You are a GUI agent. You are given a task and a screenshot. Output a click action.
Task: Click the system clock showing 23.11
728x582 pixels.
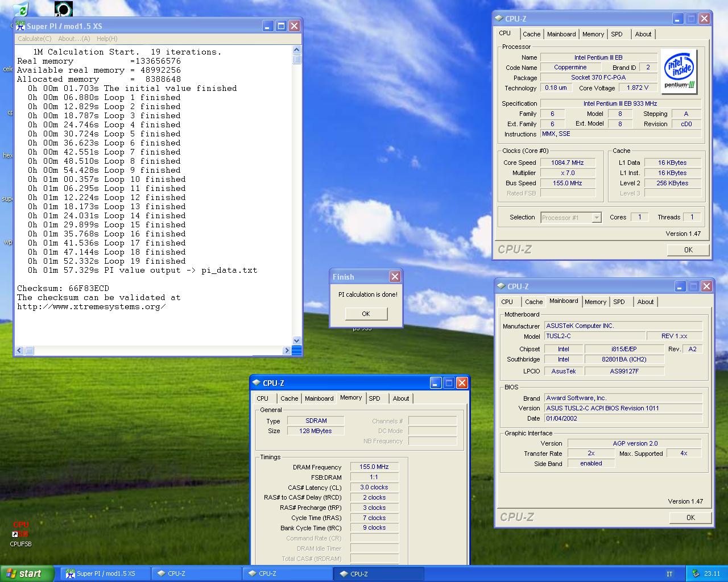[712, 574]
